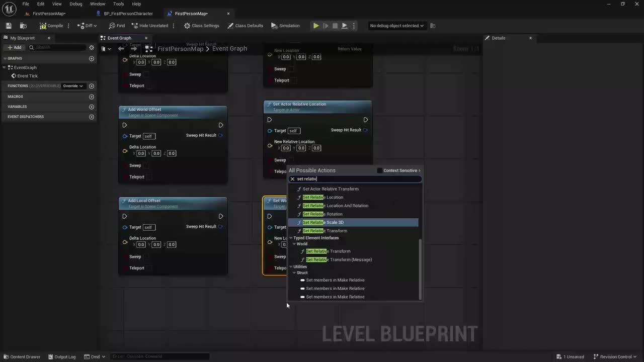Image resolution: width=644 pixels, height=362 pixels.
Task: Compile the blueprint
Action: click(51, 26)
